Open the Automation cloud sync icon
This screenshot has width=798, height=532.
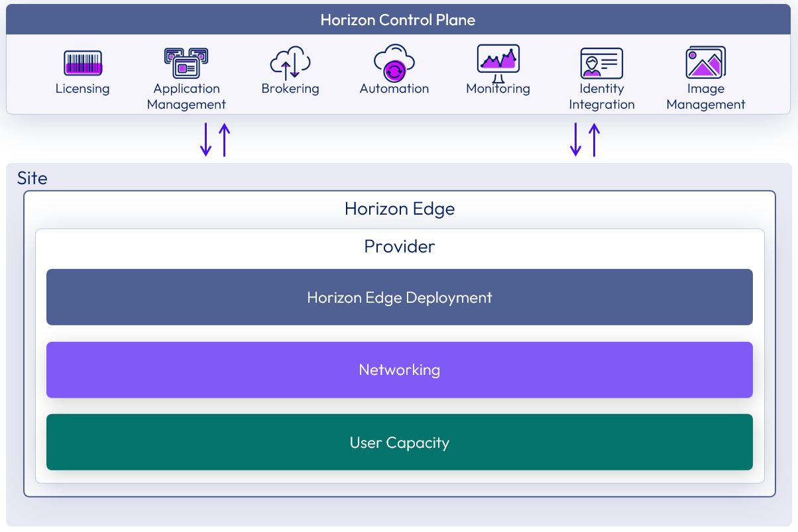pyautogui.click(x=394, y=63)
